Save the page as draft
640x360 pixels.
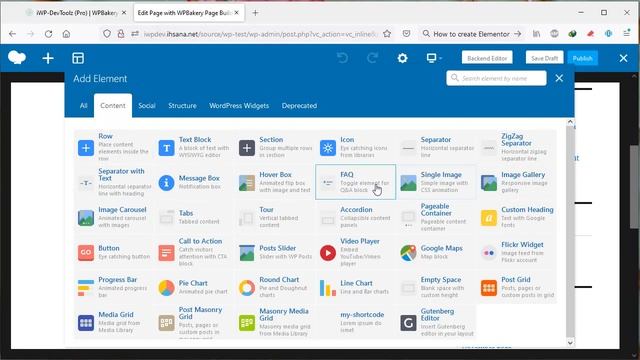(x=544, y=58)
